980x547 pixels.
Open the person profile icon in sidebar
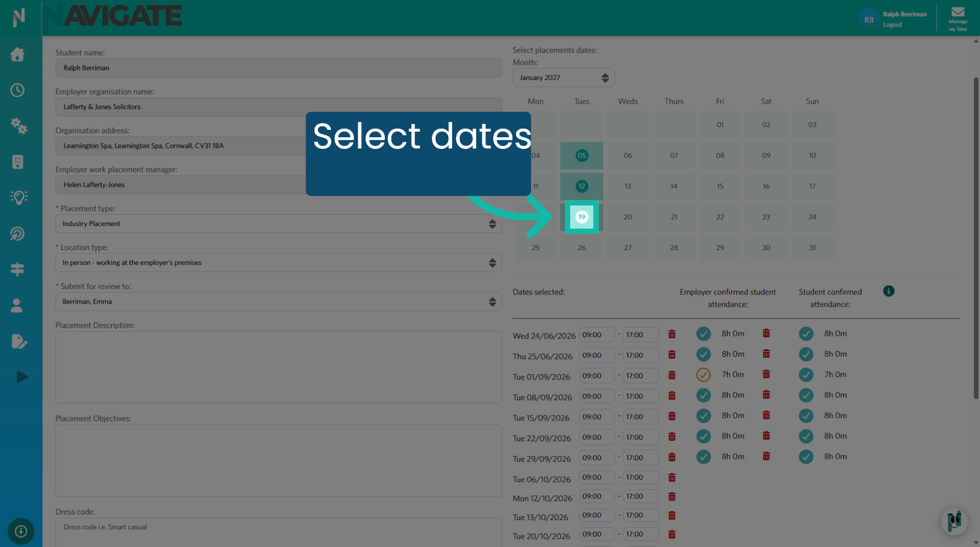(17, 305)
